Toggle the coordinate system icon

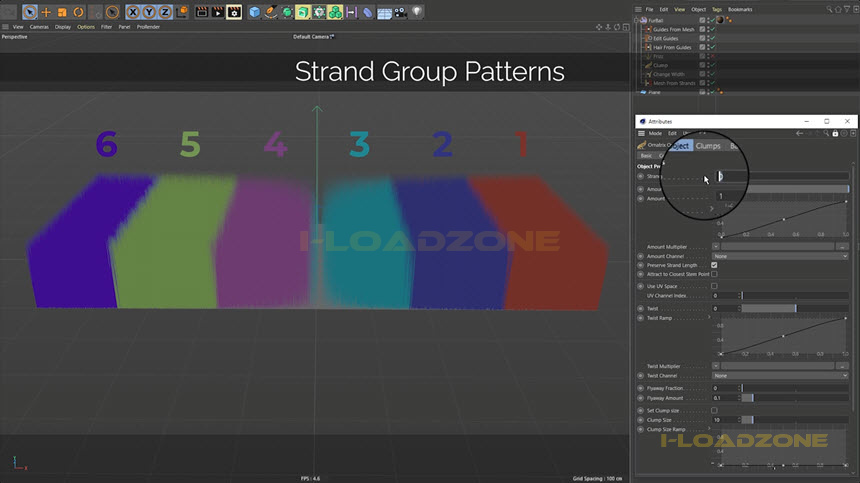click(182, 12)
